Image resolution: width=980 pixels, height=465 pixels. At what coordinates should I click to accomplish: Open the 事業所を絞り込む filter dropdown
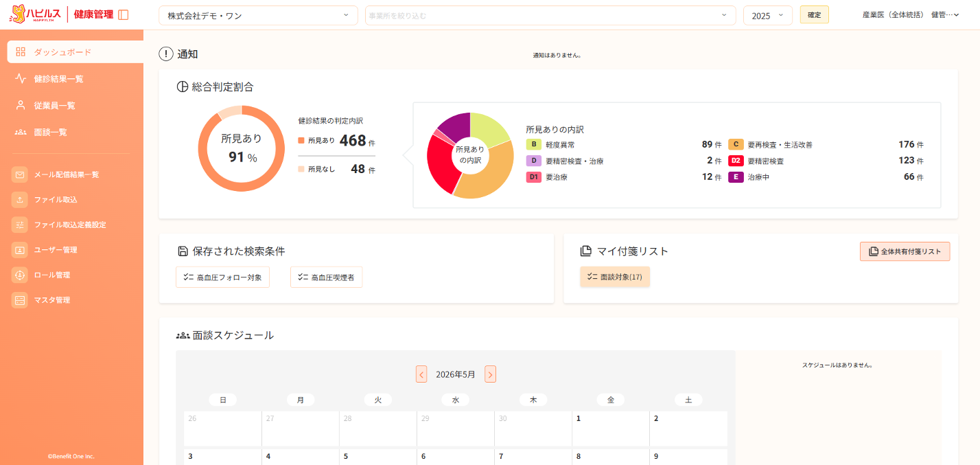click(550, 16)
